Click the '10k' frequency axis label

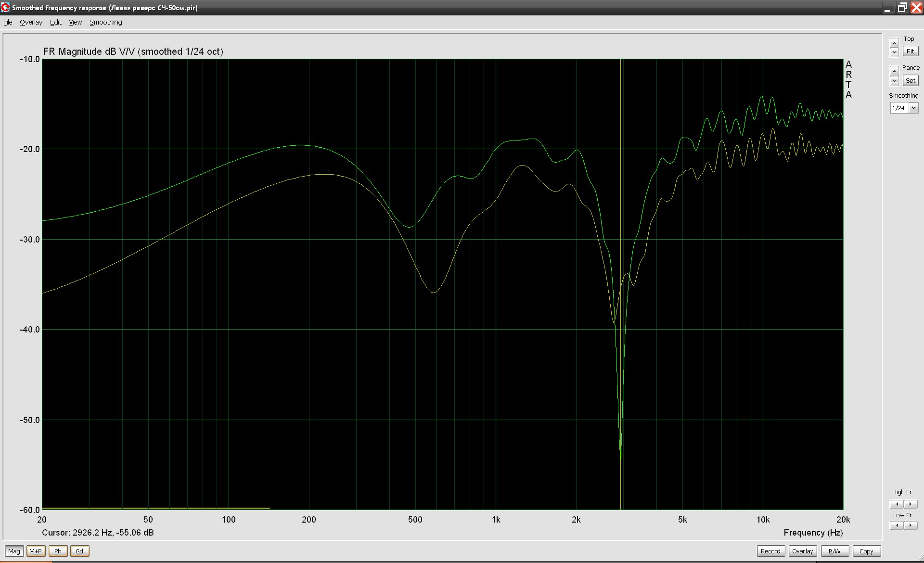(x=763, y=520)
